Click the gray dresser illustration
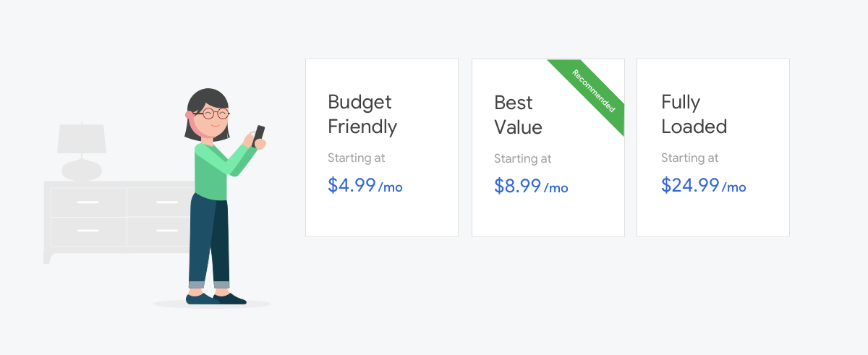The width and height of the screenshot is (868, 355). pyautogui.click(x=116, y=221)
